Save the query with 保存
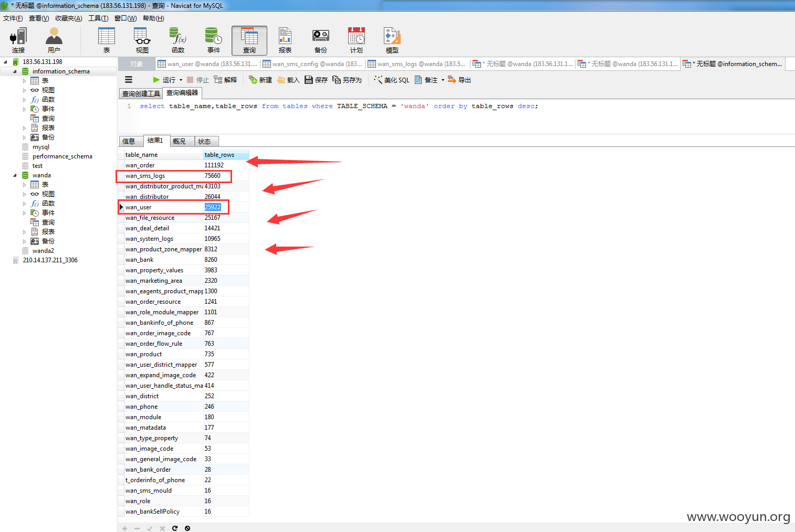Viewport: 795px width, 532px height. [316, 80]
